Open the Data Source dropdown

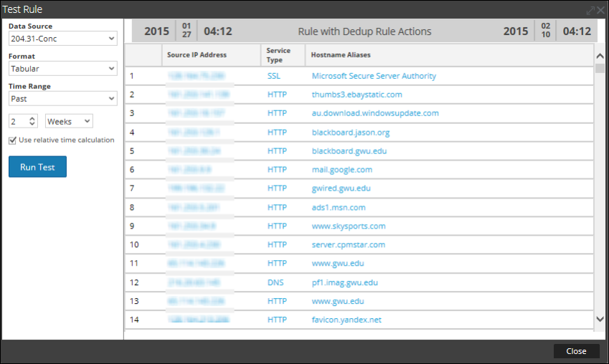pyautogui.click(x=62, y=39)
